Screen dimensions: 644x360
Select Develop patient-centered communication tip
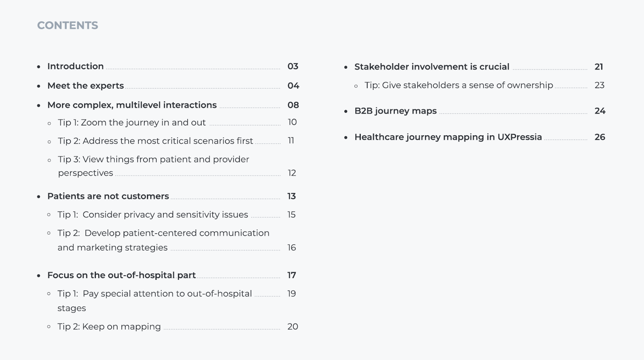point(163,233)
